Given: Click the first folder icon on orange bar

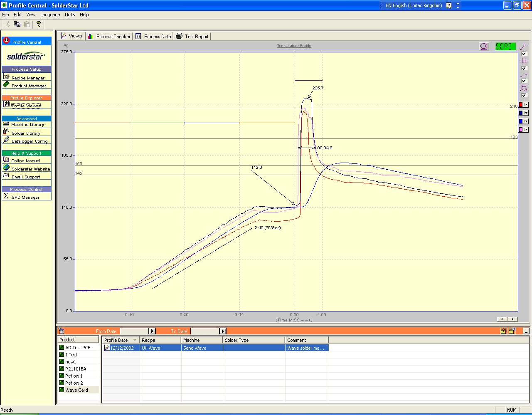Looking at the screenshot, I should pos(504,331).
